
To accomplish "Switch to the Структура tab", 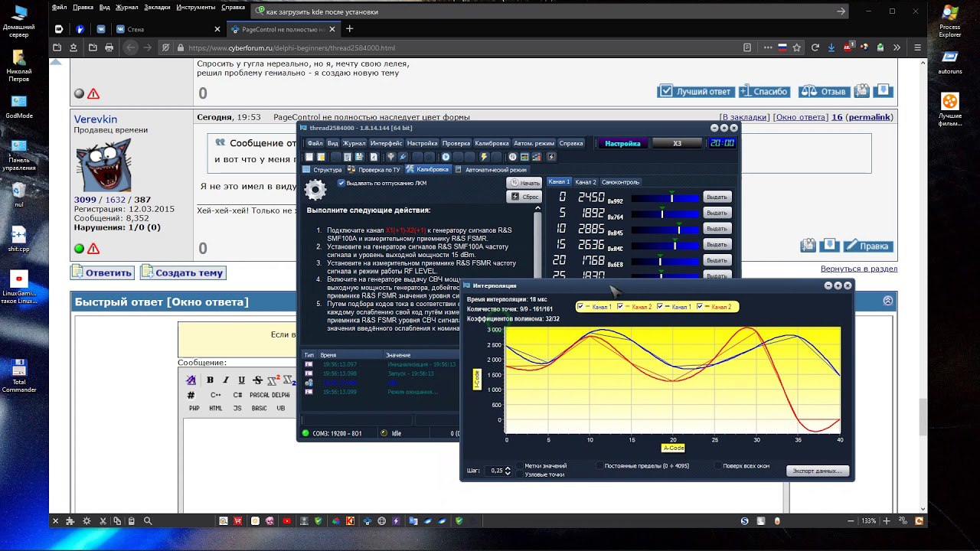I will [x=322, y=170].
